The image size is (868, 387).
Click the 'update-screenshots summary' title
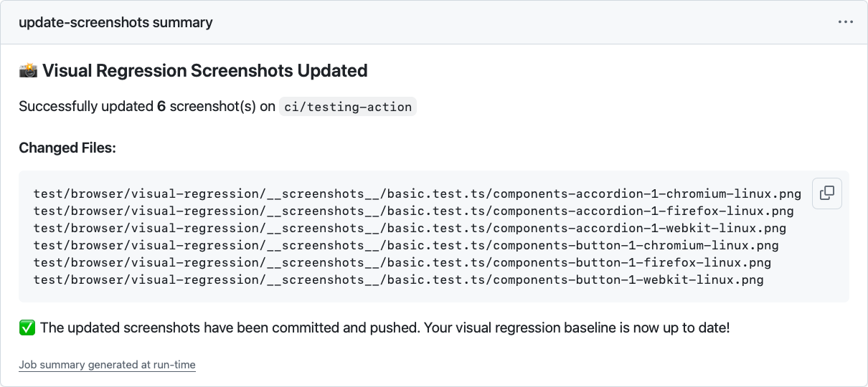(x=115, y=22)
